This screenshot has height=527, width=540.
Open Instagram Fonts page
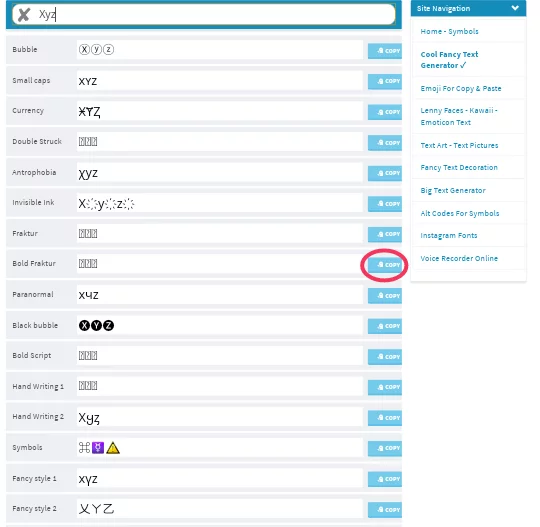click(x=448, y=236)
